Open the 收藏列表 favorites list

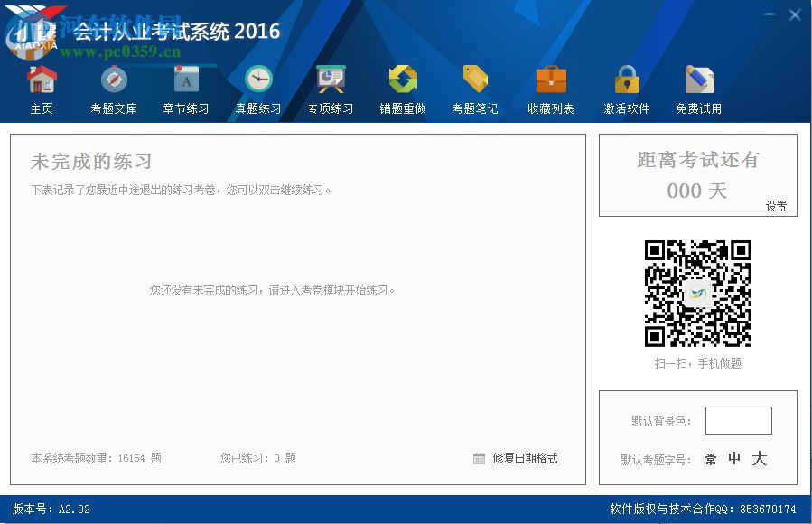550,90
